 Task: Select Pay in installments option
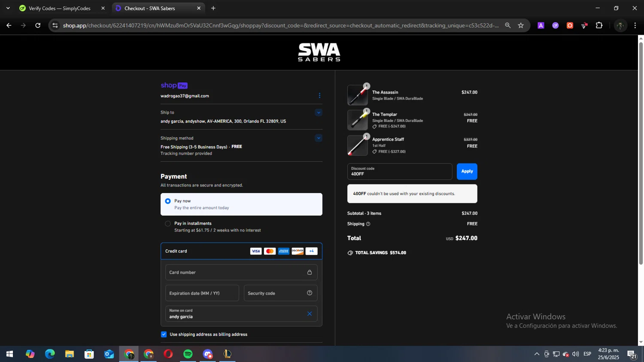[x=241, y=227]
